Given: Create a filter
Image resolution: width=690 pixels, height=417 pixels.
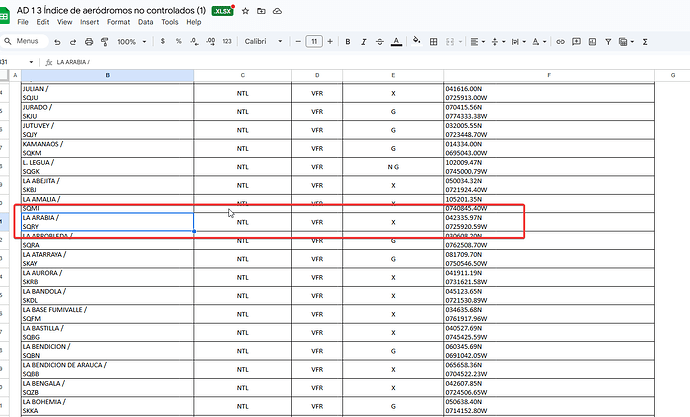Looking at the screenshot, I should tap(608, 42).
